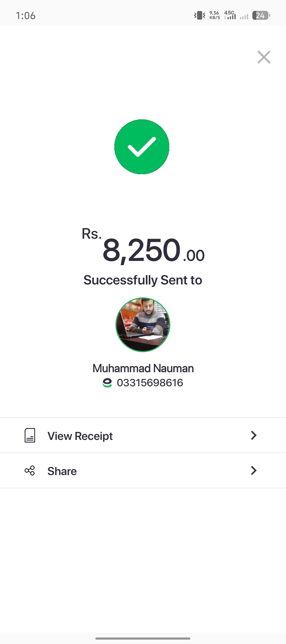Image resolution: width=286 pixels, height=644 pixels.
Task: Open Share options via its chevron arrow
Action: click(253, 471)
